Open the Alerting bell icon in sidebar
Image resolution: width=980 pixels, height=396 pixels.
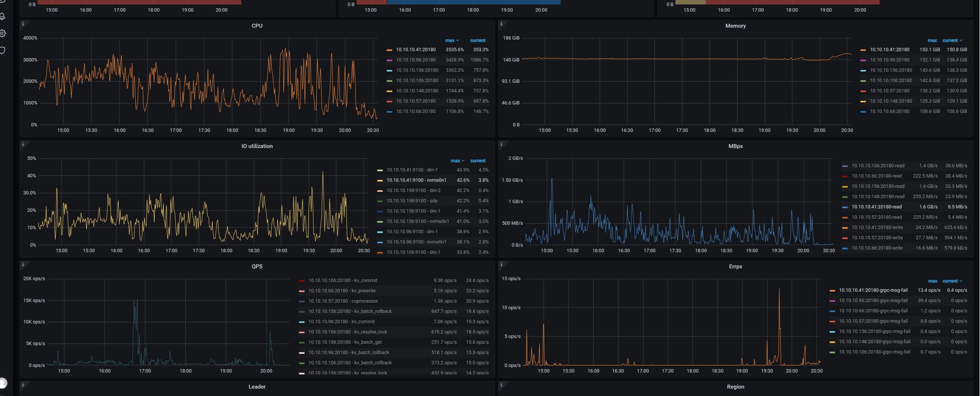[x=3, y=16]
